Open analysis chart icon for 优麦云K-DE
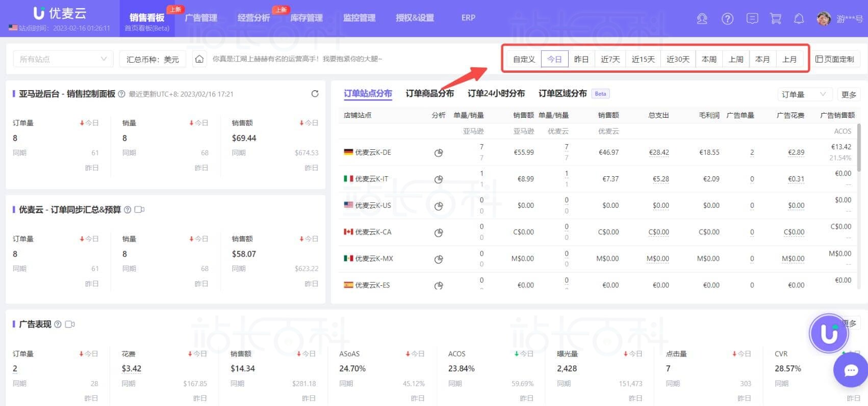The image size is (868, 406). point(439,153)
